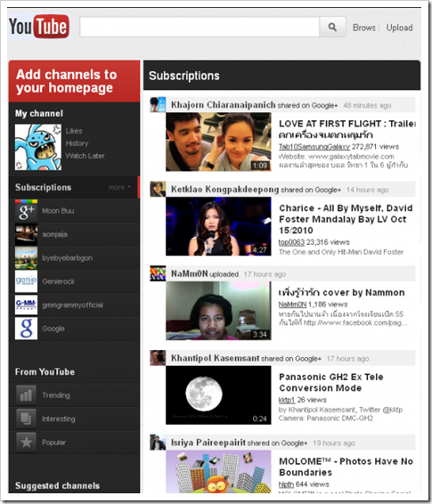432x504 pixels.
Task: Open Tab10SamsungGalaxy uploader link
Action: click(314, 147)
